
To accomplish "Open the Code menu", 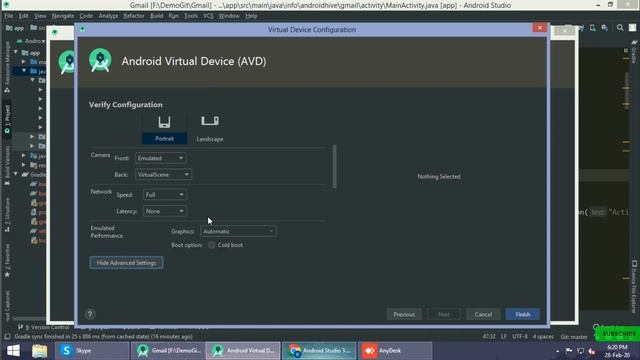I will coord(86,16).
